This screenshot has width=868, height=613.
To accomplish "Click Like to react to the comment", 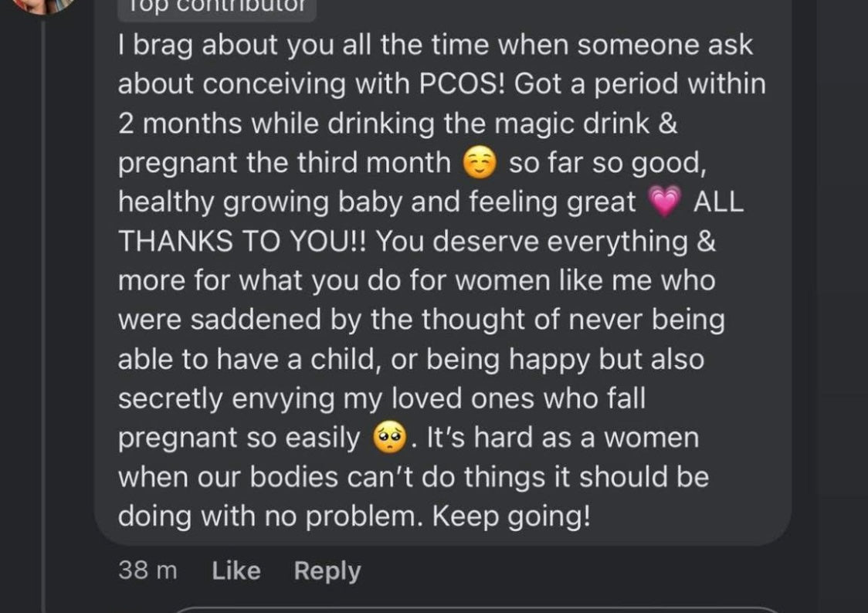I will click(236, 571).
